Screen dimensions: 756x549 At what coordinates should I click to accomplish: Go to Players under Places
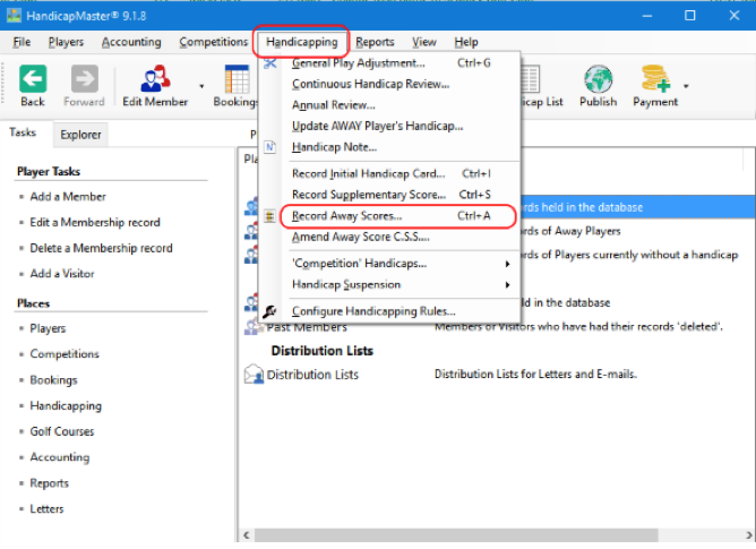[48, 328]
